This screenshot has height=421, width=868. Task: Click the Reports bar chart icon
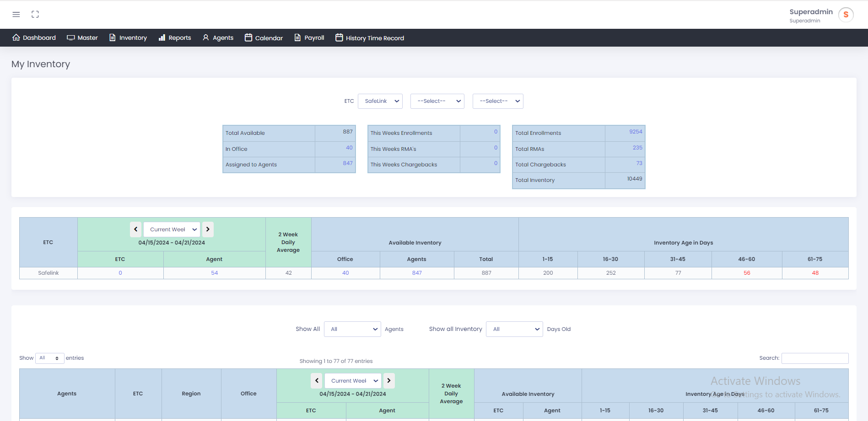click(x=162, y=37)
